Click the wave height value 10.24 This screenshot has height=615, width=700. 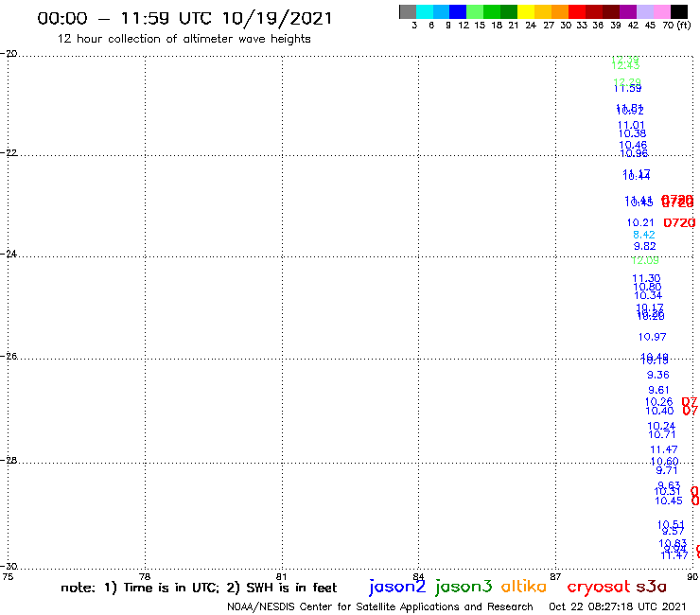[661, 426]
